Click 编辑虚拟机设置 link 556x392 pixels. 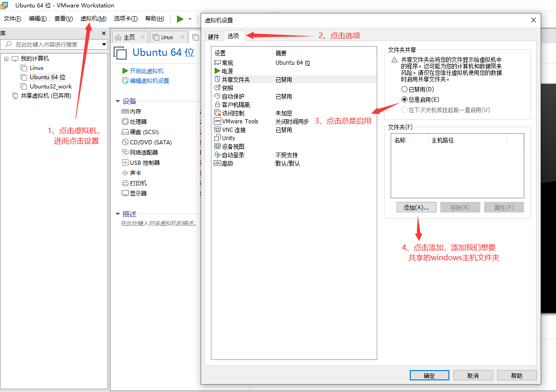(149, 81)
